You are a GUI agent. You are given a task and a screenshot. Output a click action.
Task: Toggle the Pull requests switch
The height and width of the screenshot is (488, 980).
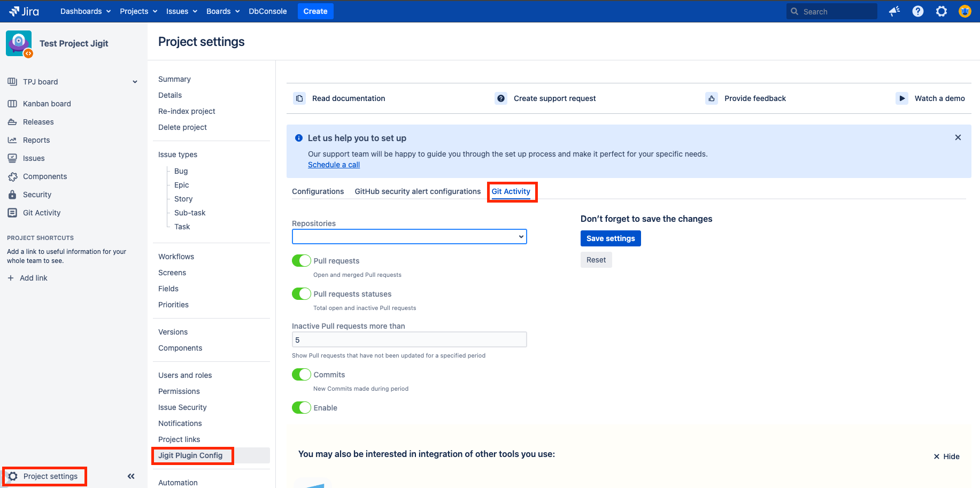(302, 261)
